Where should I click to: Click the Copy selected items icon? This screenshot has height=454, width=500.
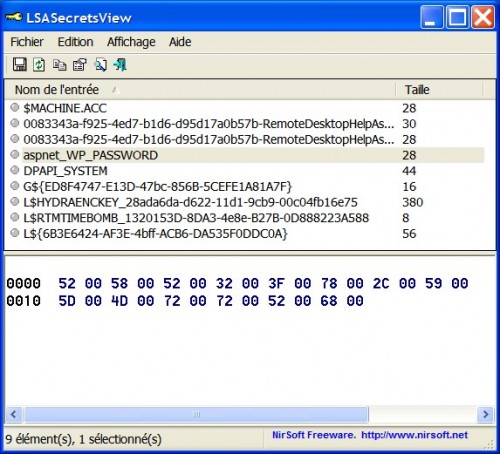pos(60,65)
